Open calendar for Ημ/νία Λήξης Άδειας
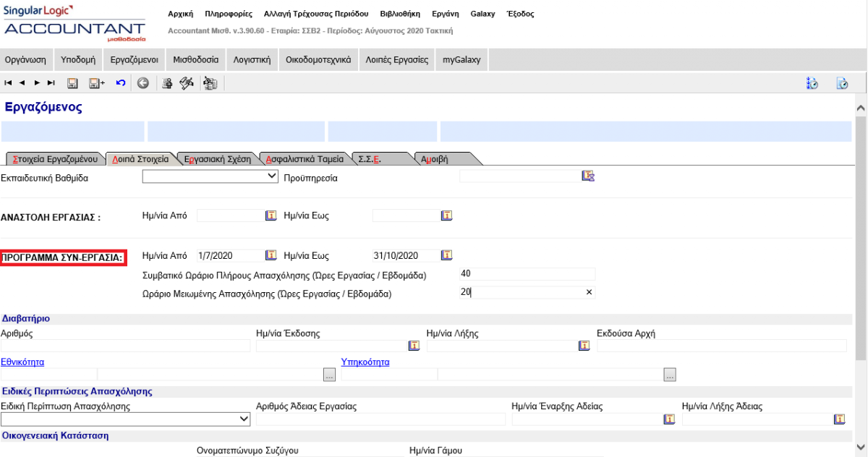The height and width of the screenshot is (457, 868). tap(839, 419)
